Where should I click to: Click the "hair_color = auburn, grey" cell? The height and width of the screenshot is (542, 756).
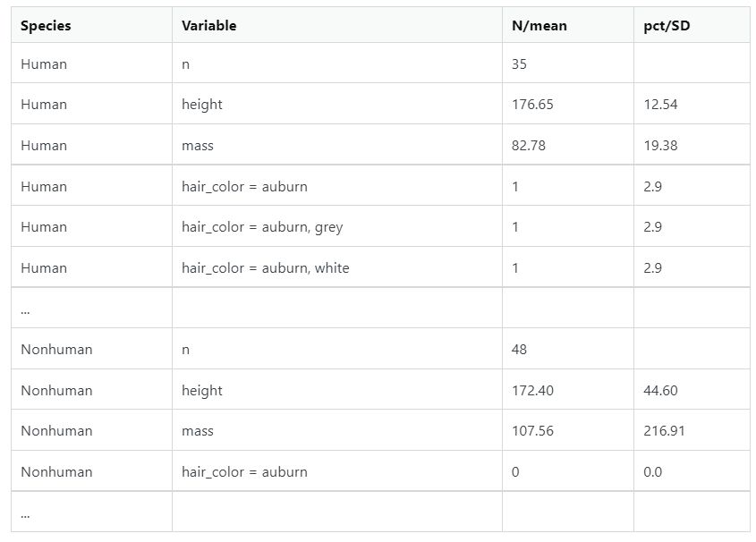pos(262,227)
